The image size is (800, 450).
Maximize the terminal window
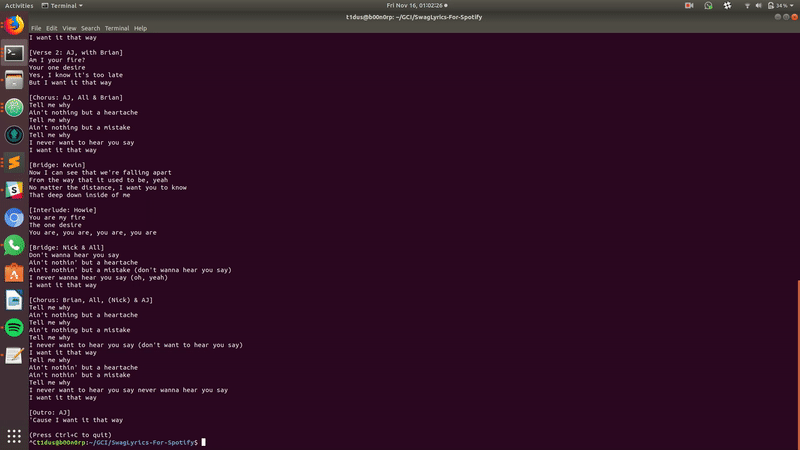[786, 17]
